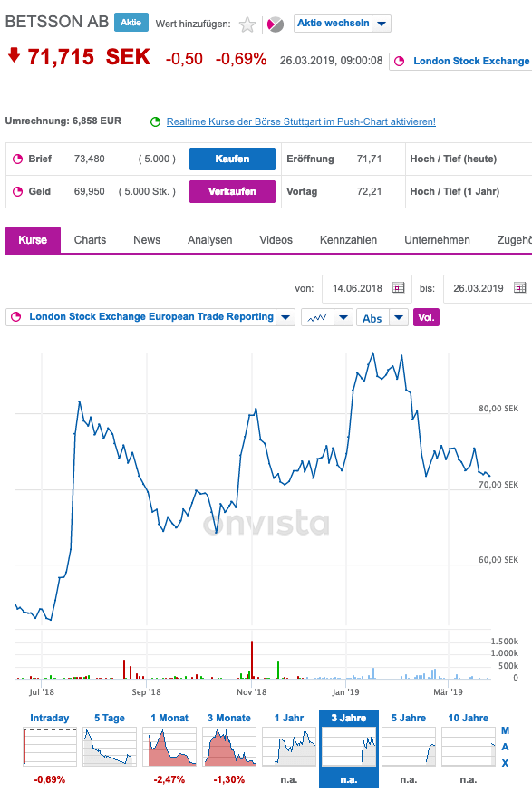Click the Hoch / Tief (1 Jahr) label
The width and height of the screenshot is (532, 792).
click(455, 191)
